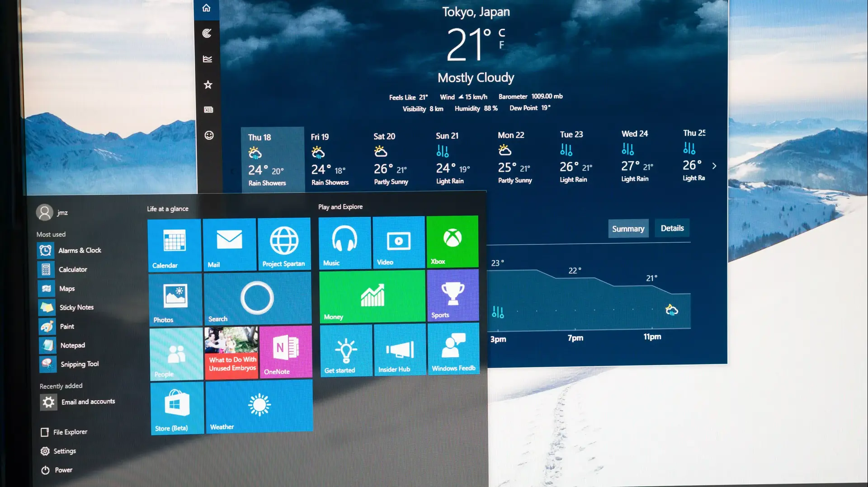
Task: Click the Tokyo, Japan location title
Action: click(x=476, y=12)
